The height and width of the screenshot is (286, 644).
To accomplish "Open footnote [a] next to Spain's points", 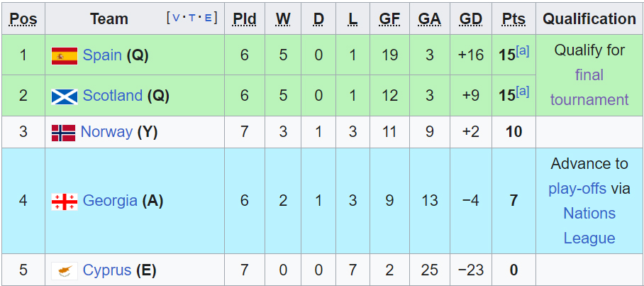I will (x=523, y=51).
